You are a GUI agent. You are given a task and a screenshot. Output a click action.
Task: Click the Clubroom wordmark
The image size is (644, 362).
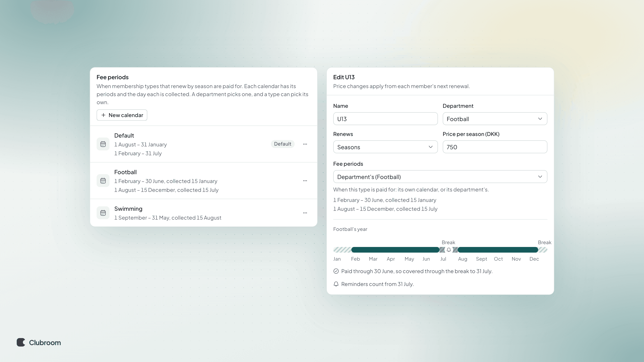(45, 342)
